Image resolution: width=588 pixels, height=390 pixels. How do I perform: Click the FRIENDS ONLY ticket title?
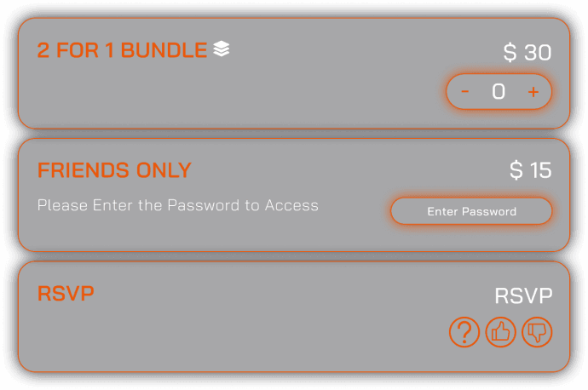coord(114,170)
